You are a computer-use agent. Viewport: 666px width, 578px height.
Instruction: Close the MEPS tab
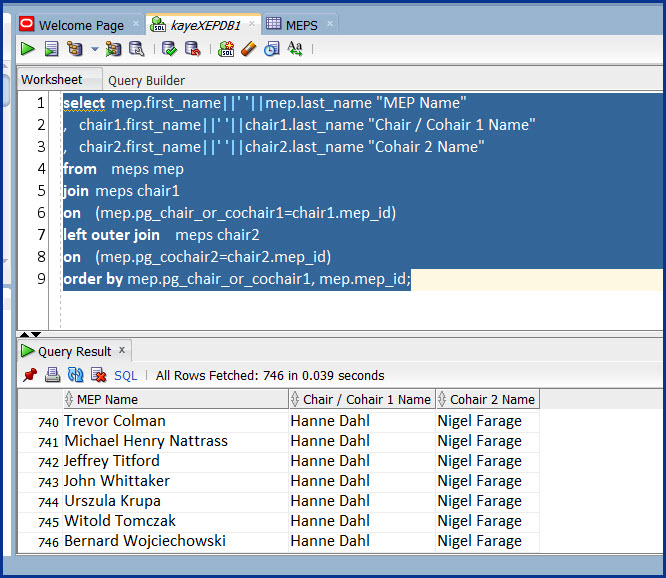pyautogui.click(x=330, y=24)
